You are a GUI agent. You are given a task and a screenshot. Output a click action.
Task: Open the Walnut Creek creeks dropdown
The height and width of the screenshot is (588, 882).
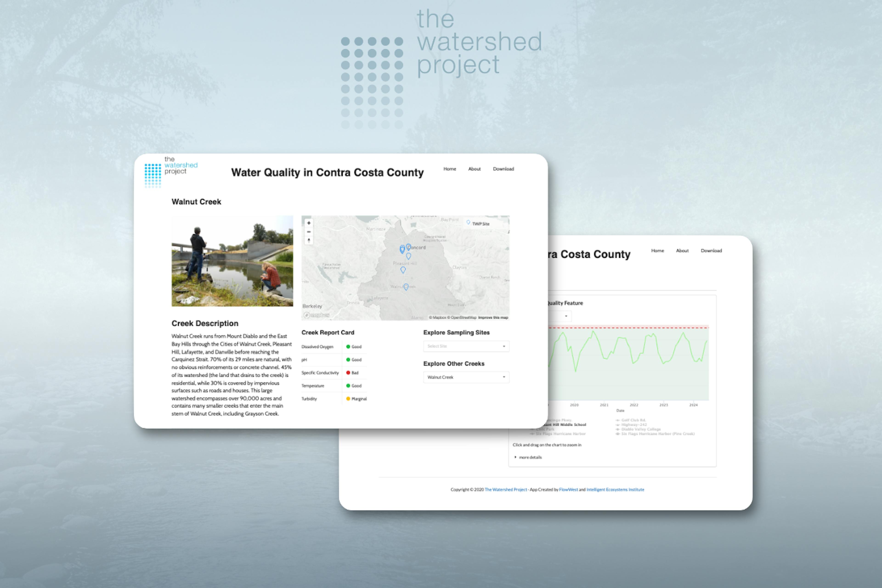coord(466,377)
